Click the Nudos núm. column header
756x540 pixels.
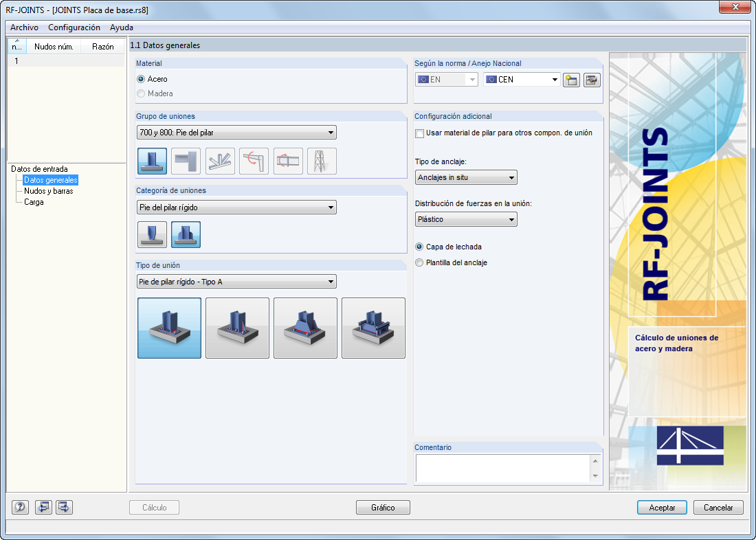click(x=54, y=47)
